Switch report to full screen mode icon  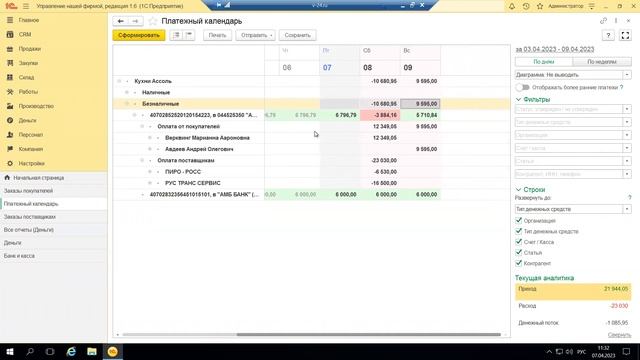pos(625,36)
